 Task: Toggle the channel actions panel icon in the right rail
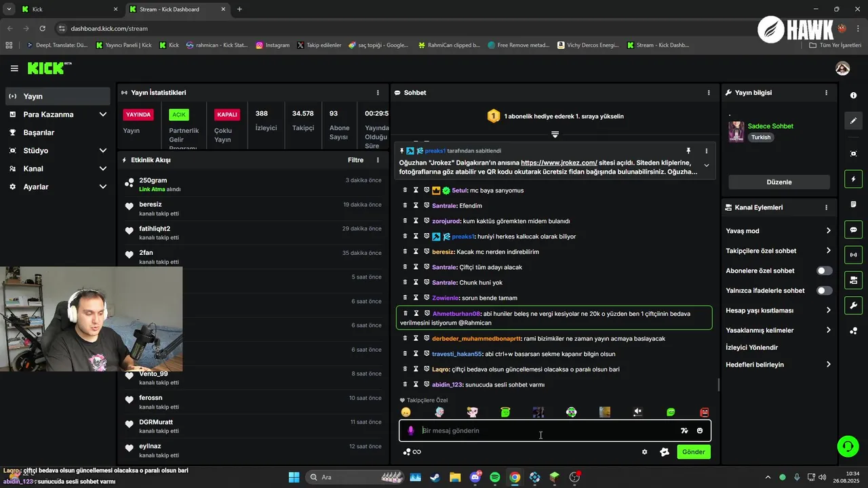(x=853, y=280)
